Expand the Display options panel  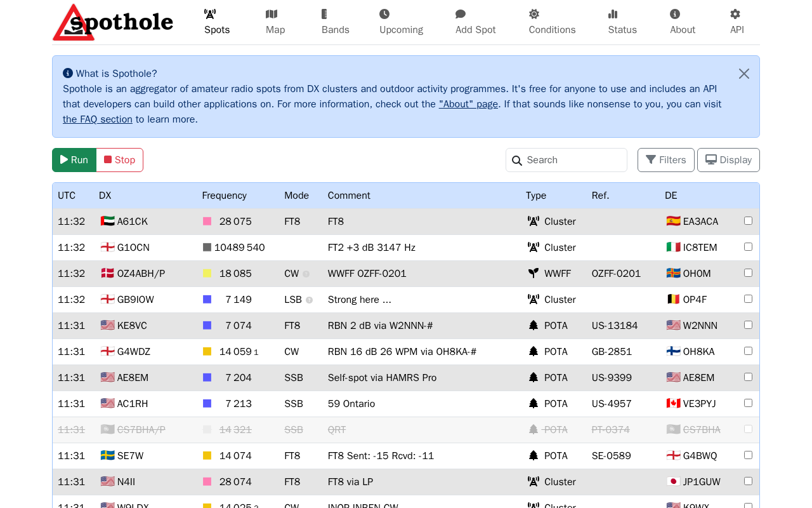click(x=728, y=160)
